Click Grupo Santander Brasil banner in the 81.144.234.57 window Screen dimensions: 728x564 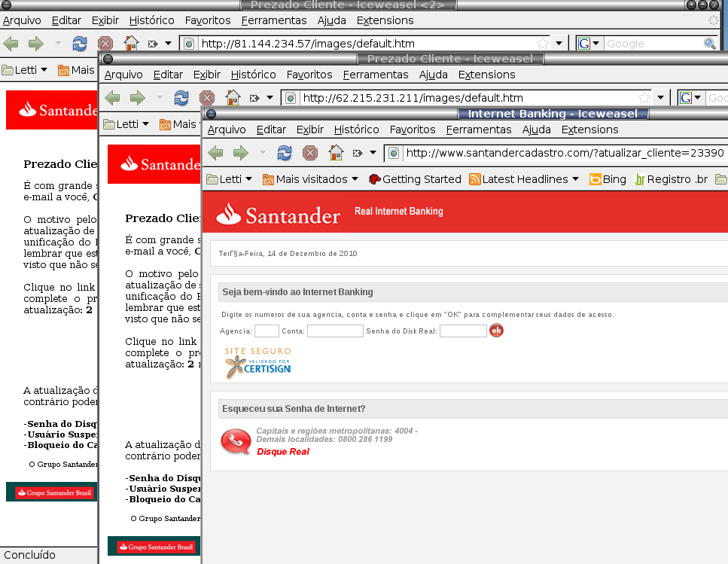(54, 492)
